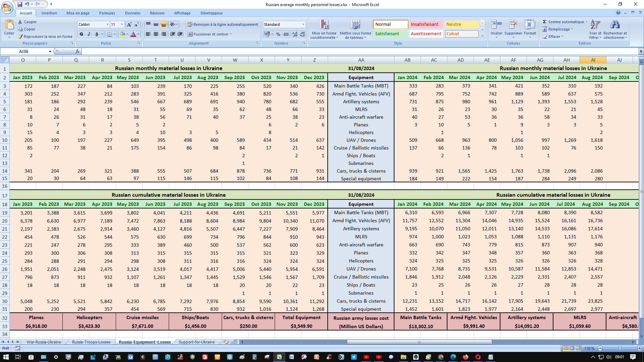The image size is (644, 362).
Task: Apply thousands separator 000 format
Action: pyautogui.click(x=286, y=34)
